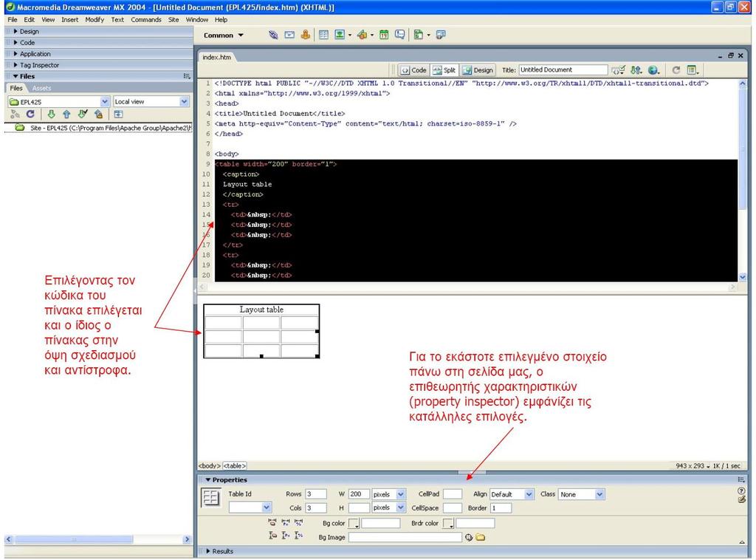The height and width of the screenshot is (560, 756).
Task: Open the Files panel options menu
Action: (187, 76)
